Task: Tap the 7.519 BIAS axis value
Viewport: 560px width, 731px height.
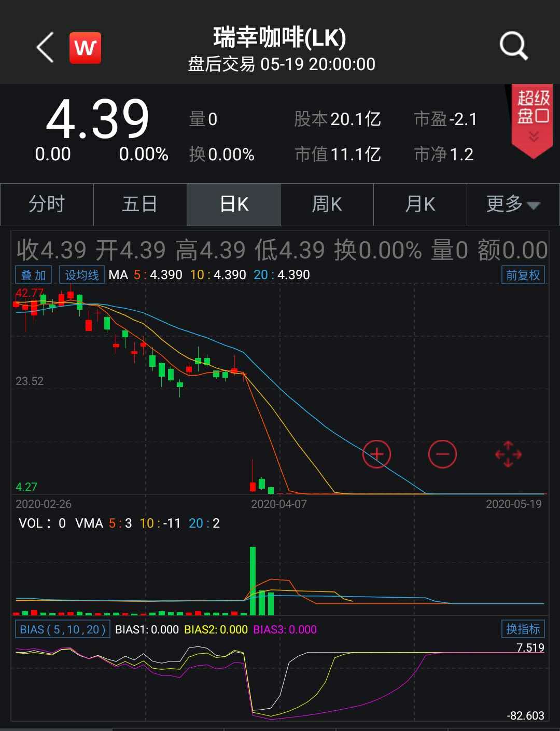Action: pos(530,647)
